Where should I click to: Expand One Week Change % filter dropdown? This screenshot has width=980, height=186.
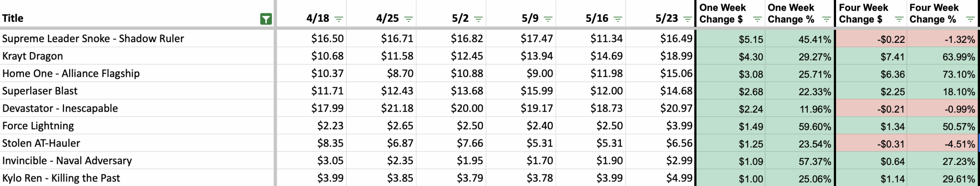(826, 19)
